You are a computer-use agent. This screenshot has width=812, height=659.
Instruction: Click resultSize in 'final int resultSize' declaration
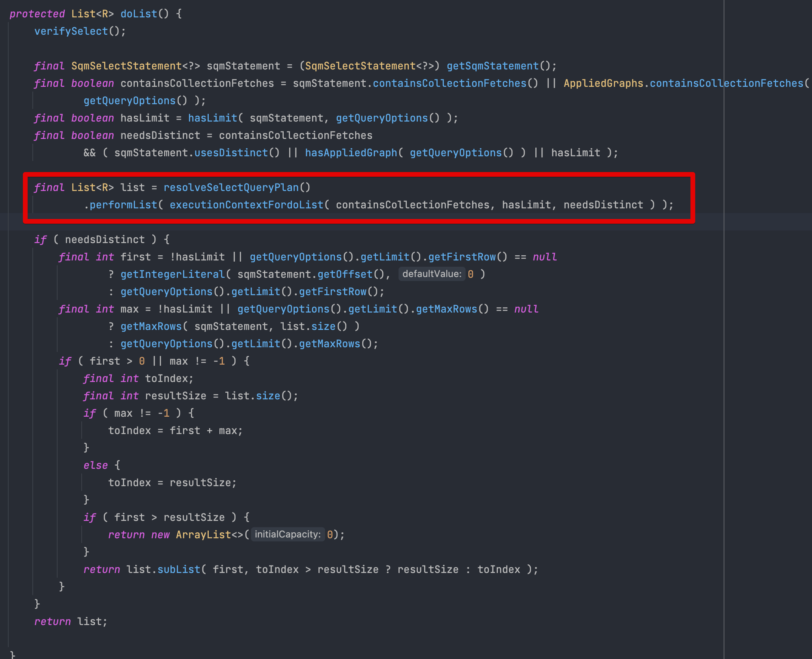coord(176,396)
